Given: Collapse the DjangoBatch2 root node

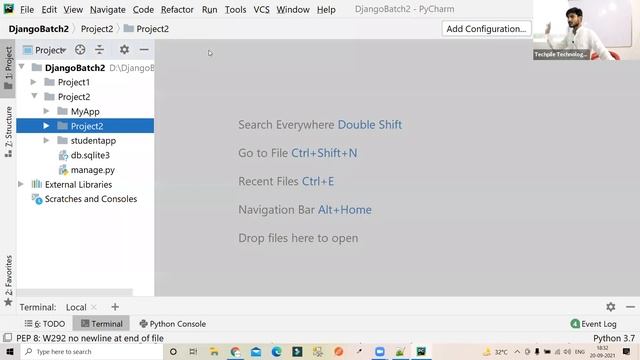Looking at the screenshot, I should pos(22,67).
